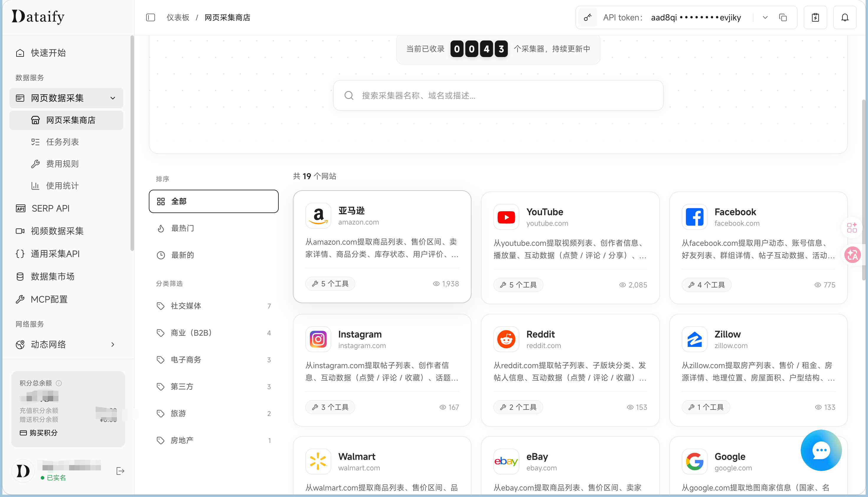Filter by 商业（B2B） category
The height and width of the screenshot is (497, 868).
213,333
